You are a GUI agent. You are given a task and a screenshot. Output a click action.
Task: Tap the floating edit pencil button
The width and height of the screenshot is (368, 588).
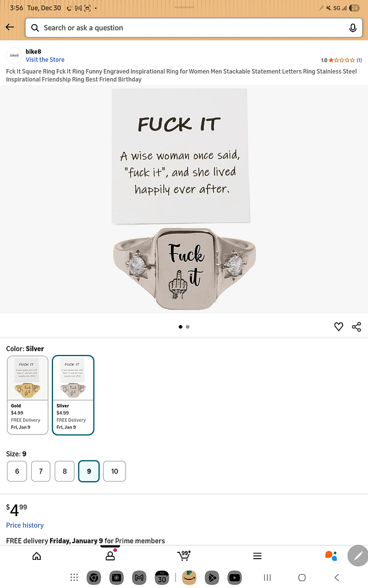358,555
